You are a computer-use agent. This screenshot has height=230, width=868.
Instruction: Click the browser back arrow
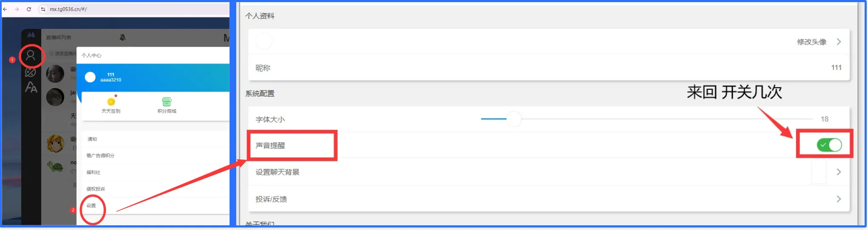[x=5, y=9]
